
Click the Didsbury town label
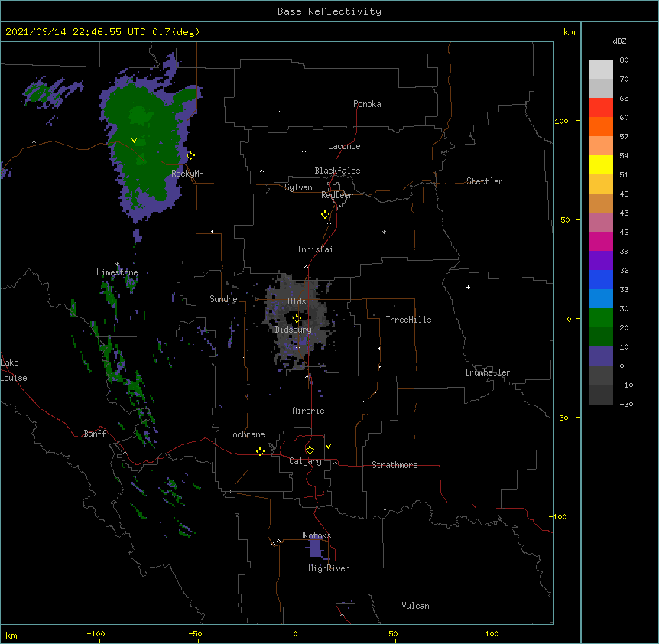click(x=294, y=330)
